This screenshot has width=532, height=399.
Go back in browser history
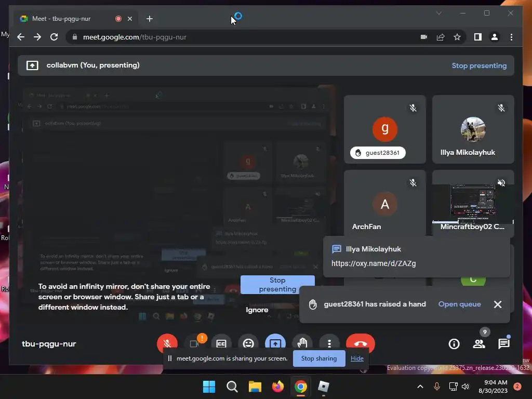(21, 37)
